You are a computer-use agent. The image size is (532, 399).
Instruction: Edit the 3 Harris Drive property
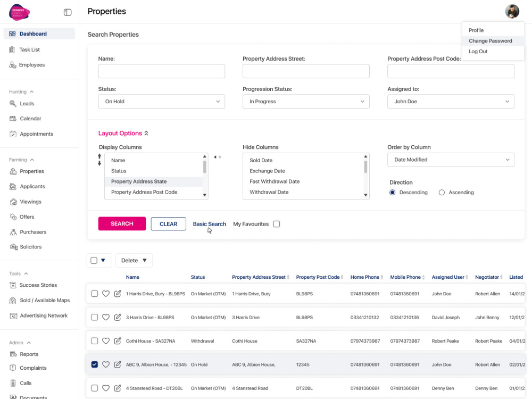click(x=118, y=317)
